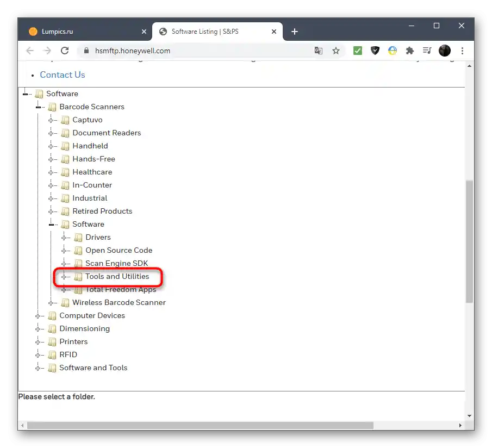Image resolution: width=492 pixels, height=448 pixels.
Task: Close the Software Listing tab
Action: click(274, 32)
